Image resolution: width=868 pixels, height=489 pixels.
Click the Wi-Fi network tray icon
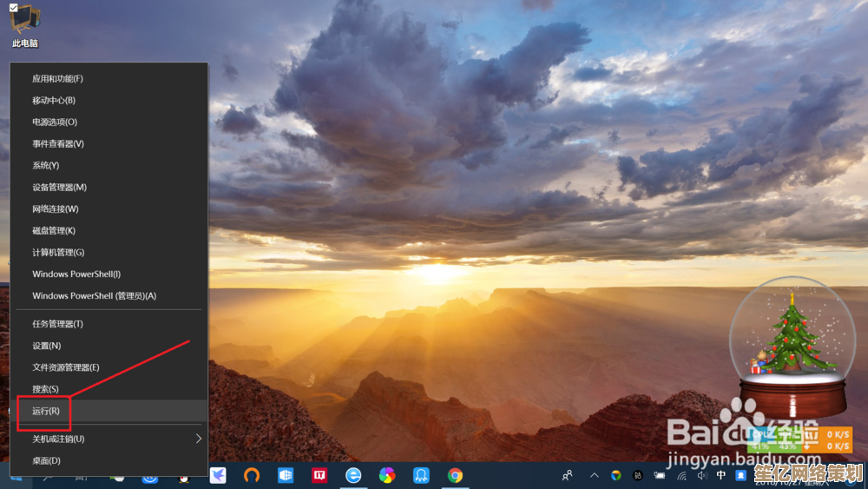(x=681, y=475)
